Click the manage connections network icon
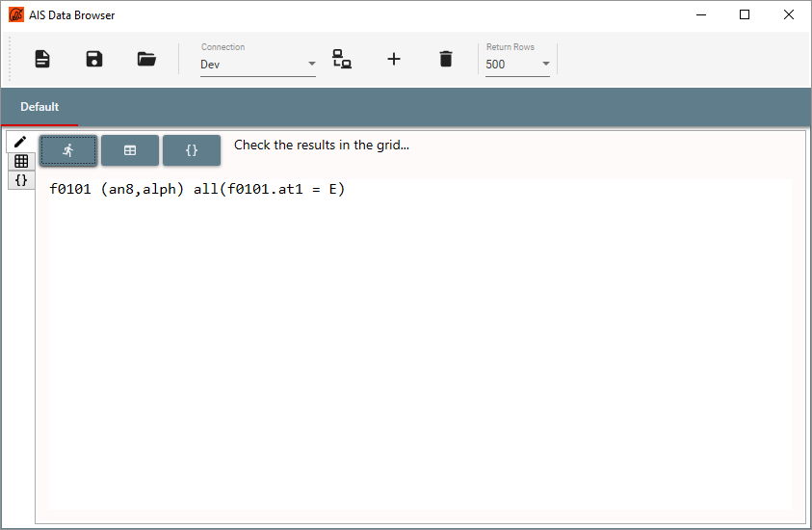This screenshot has width=812, height=530. [x=342, y=59]
